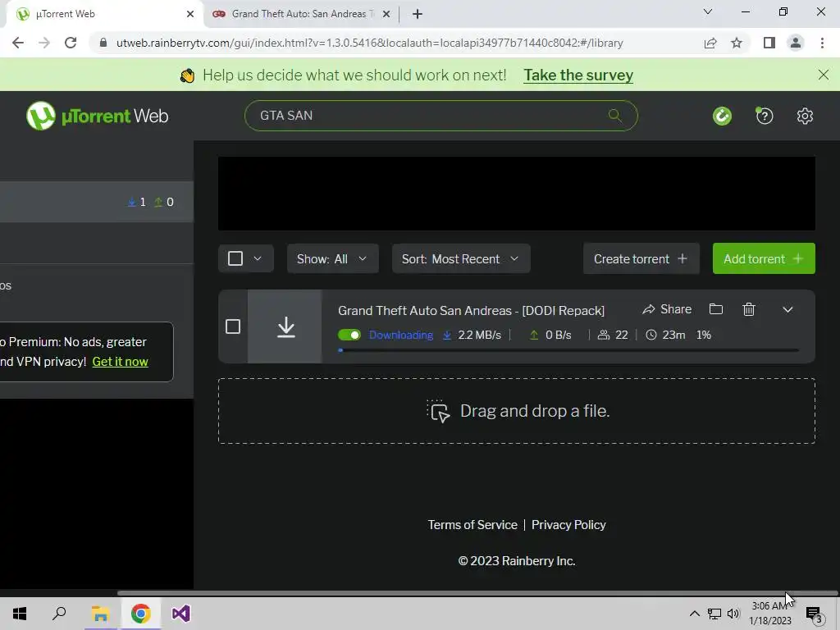The height and width of the screenshot is (630, 840).
Task: Show hidden tray icons chevron
Action: pyautogui.click(x=694, y=614)
